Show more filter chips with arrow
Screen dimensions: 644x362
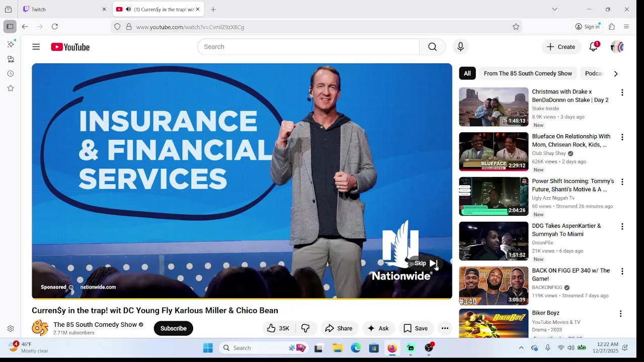[615, 73]
